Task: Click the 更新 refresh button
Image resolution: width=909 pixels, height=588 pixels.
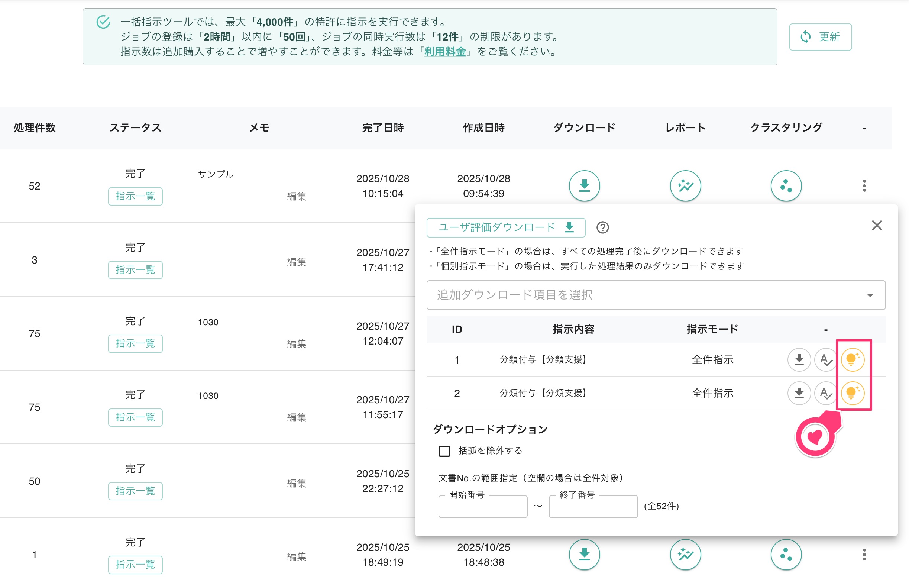Action: 821,37
